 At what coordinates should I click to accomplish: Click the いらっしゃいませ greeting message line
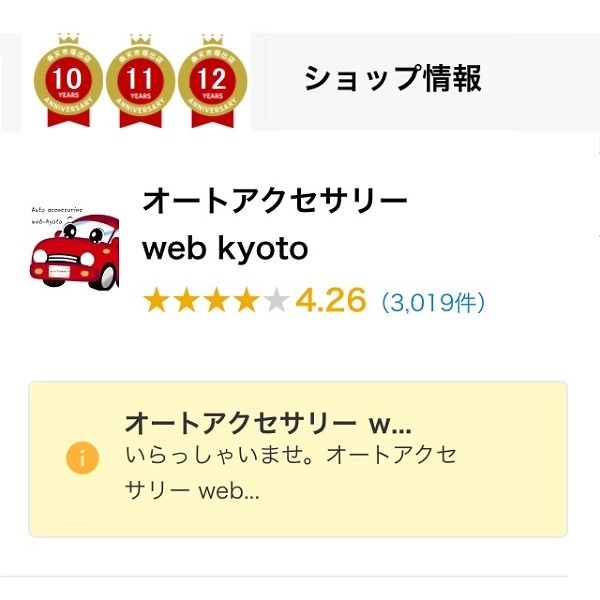pyautogui.click(x=291, y=456)
